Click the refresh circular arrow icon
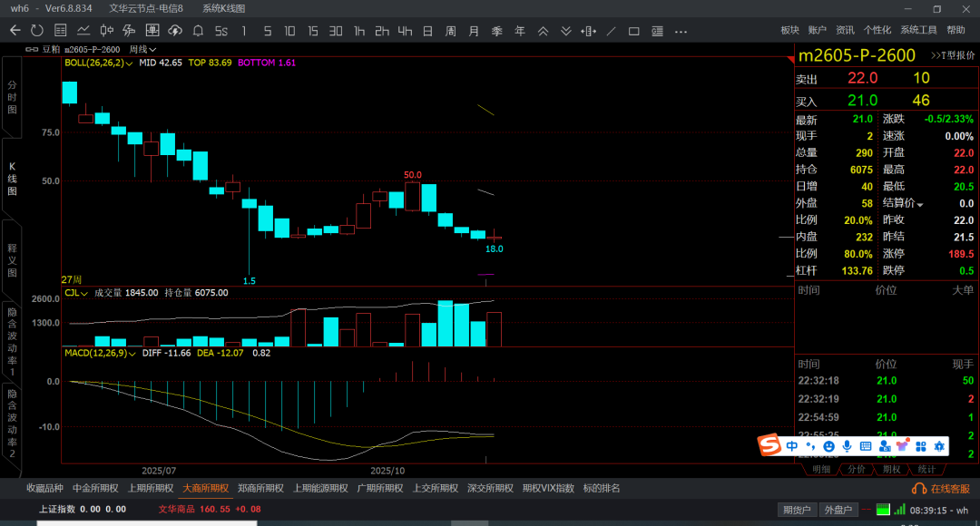 [x=37, y=31]
